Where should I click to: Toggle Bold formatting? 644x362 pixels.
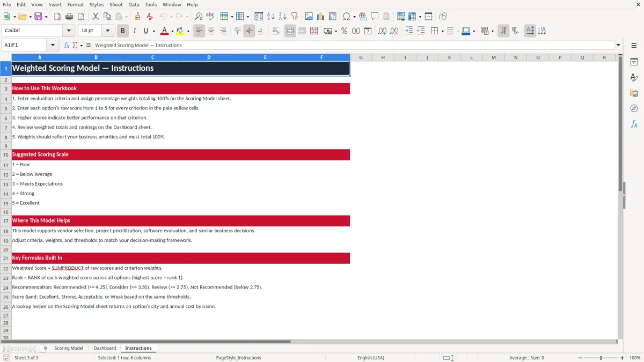click(122, 31)
